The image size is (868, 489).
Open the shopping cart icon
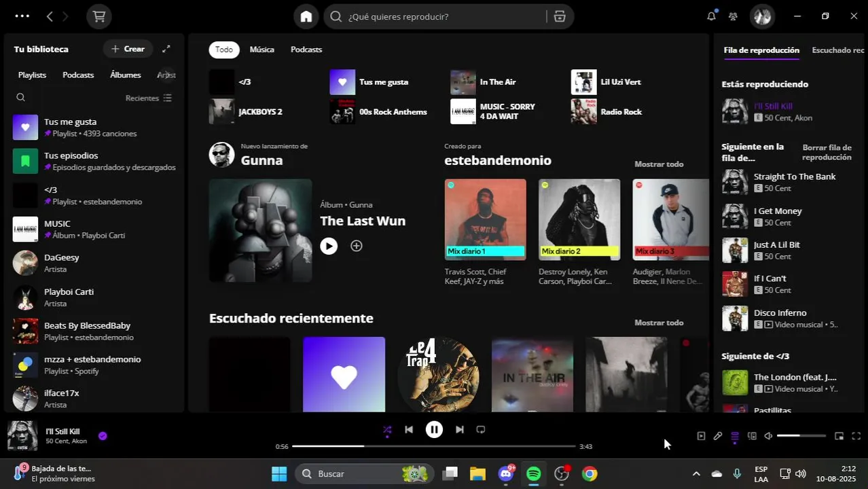coord(99,16)
